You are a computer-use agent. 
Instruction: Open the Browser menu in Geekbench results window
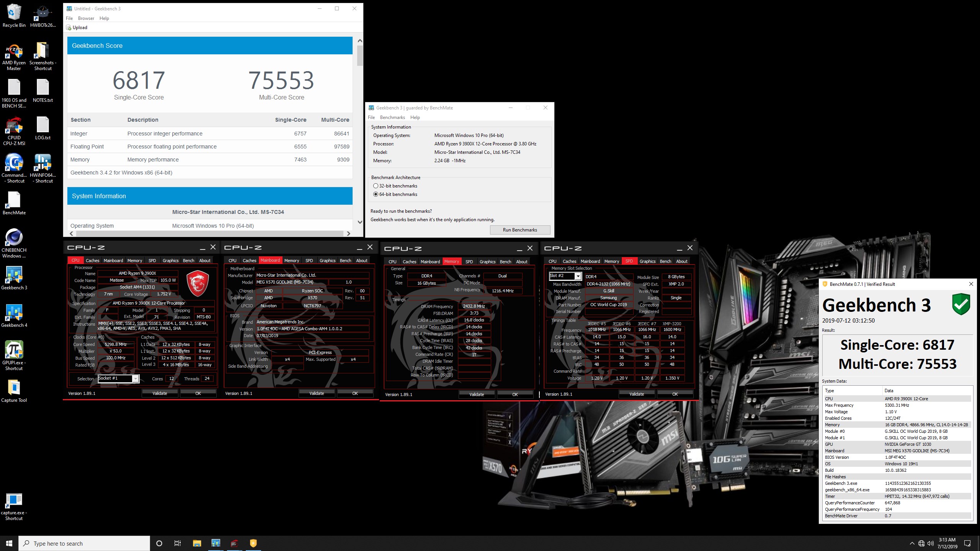86,18
